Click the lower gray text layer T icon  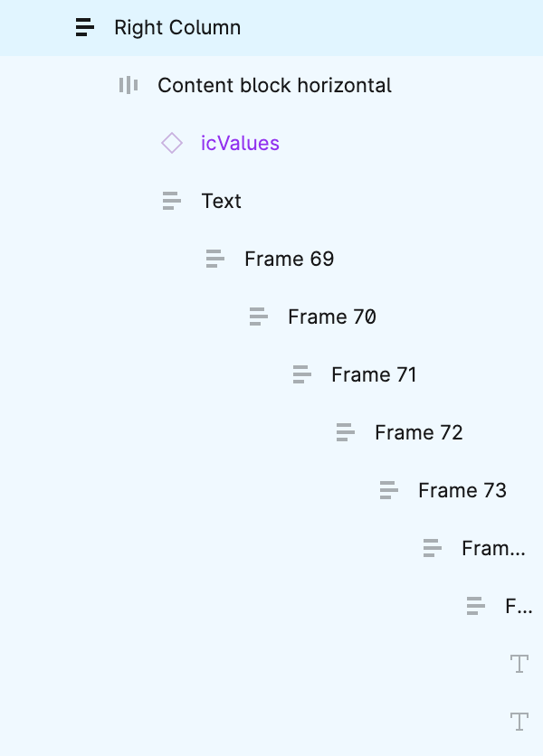519,722
